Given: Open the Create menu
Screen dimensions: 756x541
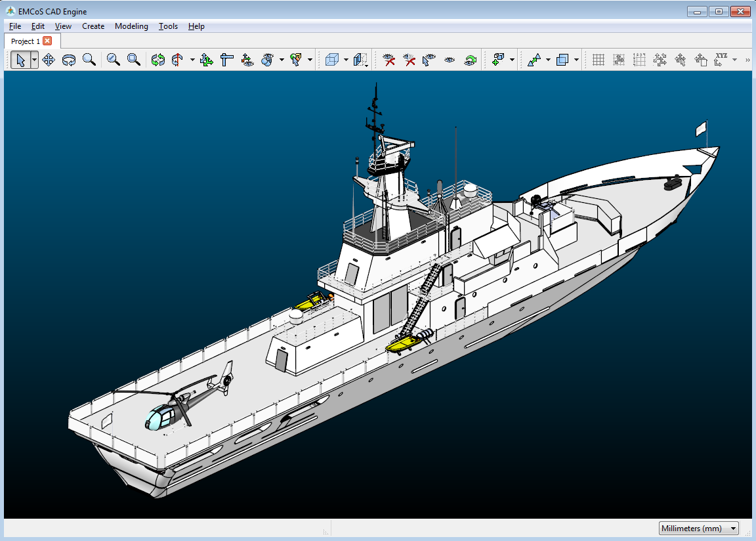Looking at the screenshot, I should [93, 26].
